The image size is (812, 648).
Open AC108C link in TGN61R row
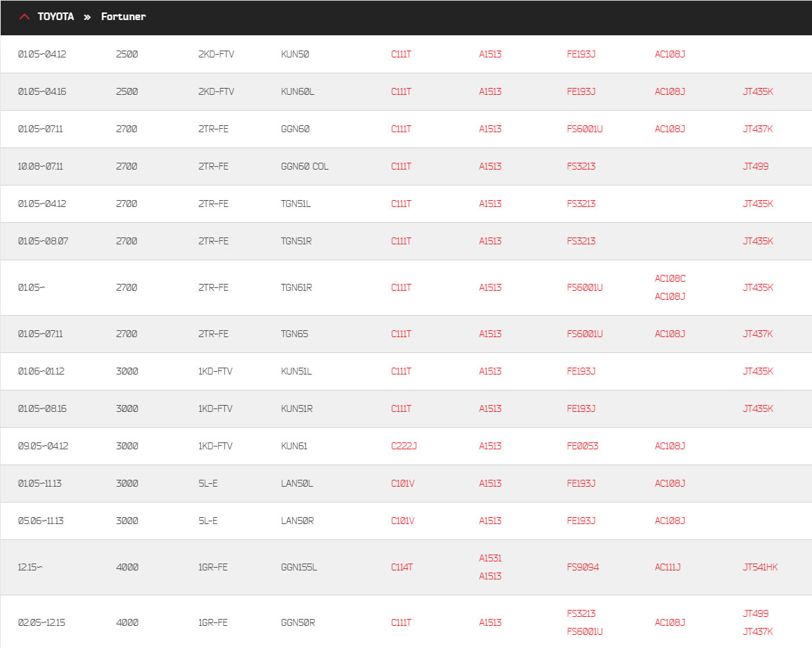pyautogui.click(x=670, y=279)
